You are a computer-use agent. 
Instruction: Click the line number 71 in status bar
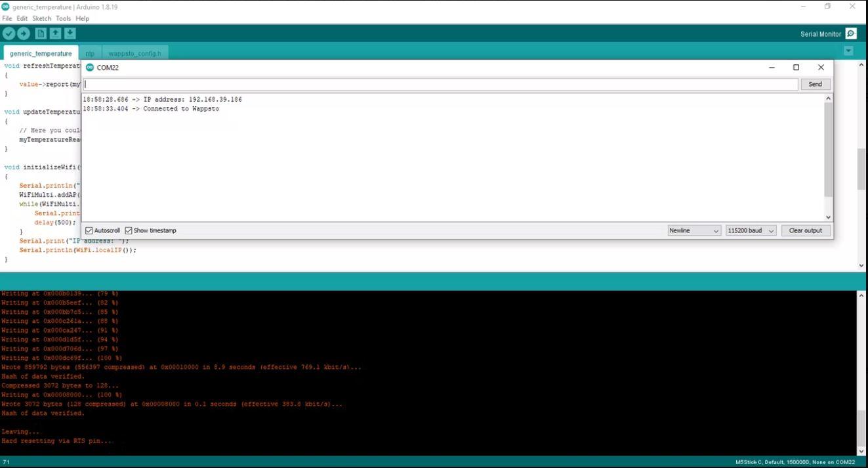coord(6,462)
